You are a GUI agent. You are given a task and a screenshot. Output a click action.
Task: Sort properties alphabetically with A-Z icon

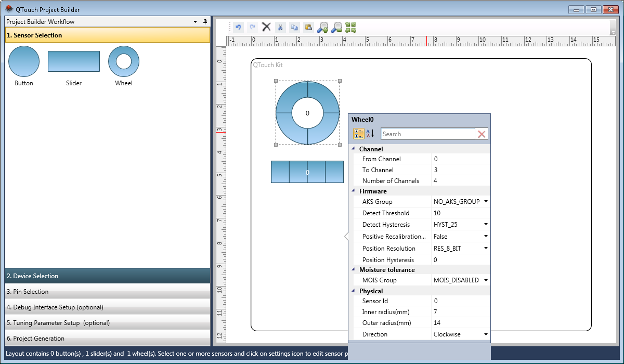pos(370,134)
